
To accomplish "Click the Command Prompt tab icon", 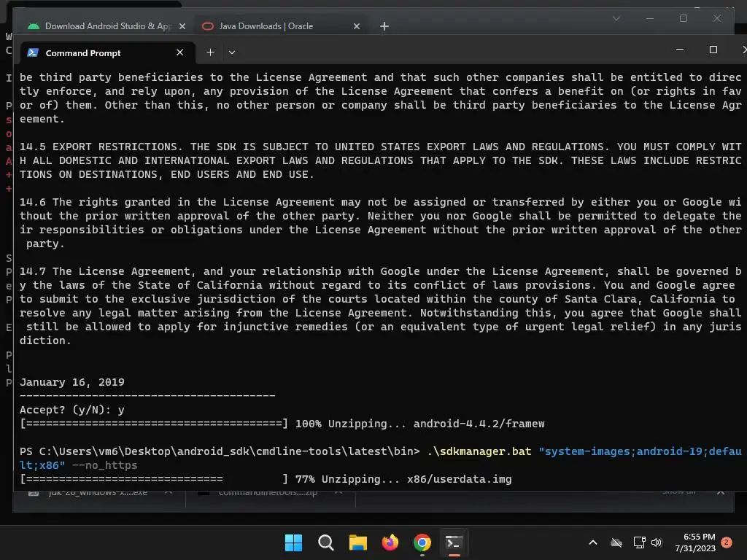I will [33, 52].
